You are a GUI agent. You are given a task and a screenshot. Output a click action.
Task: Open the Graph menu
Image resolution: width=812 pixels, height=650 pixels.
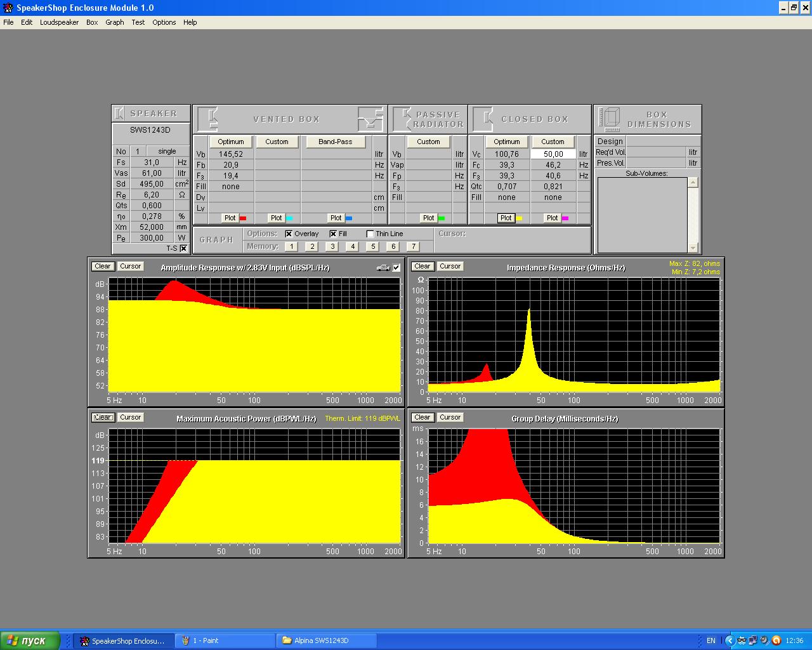tap(115, 22)
